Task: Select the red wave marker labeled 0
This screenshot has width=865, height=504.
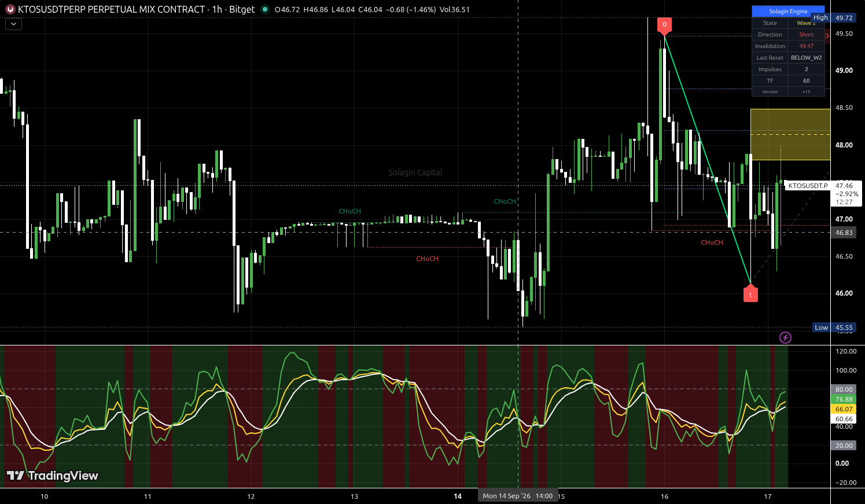Action: click(x=664, y=25)
